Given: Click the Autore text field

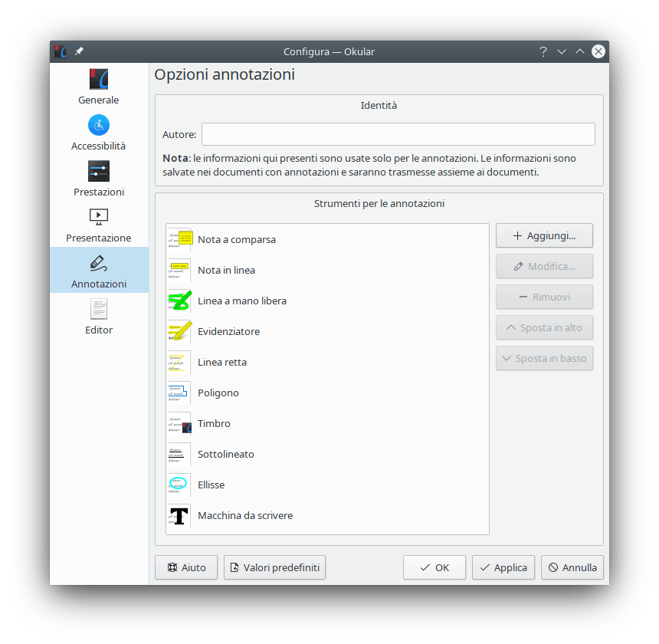Looking at the screenshot, I should tap(398, 134).
